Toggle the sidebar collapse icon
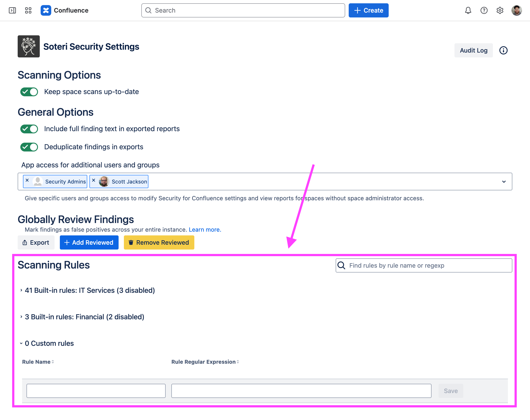 (x=12, y=10)
